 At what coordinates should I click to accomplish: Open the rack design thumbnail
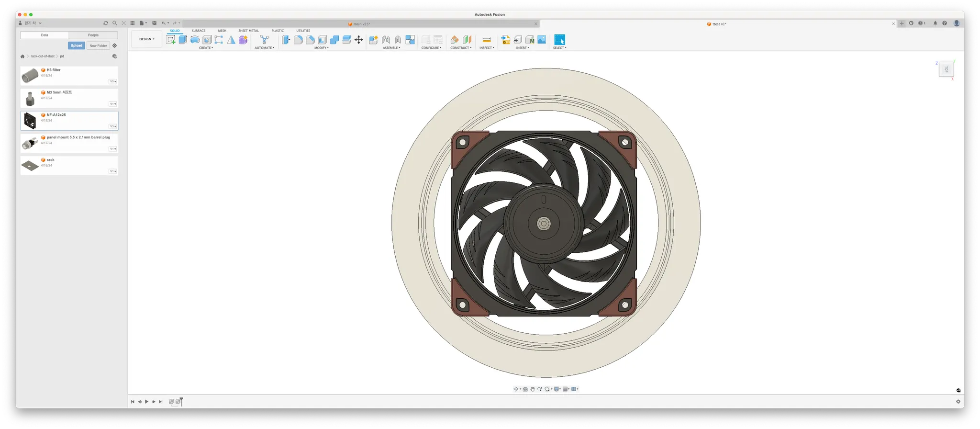(30, 166)
